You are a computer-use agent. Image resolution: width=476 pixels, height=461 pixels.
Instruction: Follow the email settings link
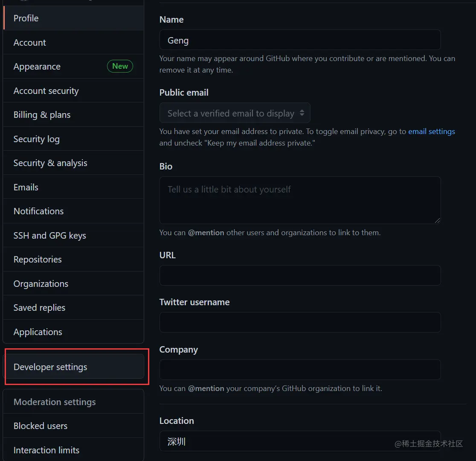pyautogui.click(x=431, y=131)
